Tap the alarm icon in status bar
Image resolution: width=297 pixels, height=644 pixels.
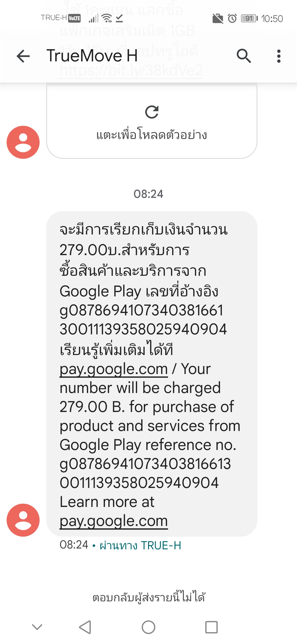[232, 18]
